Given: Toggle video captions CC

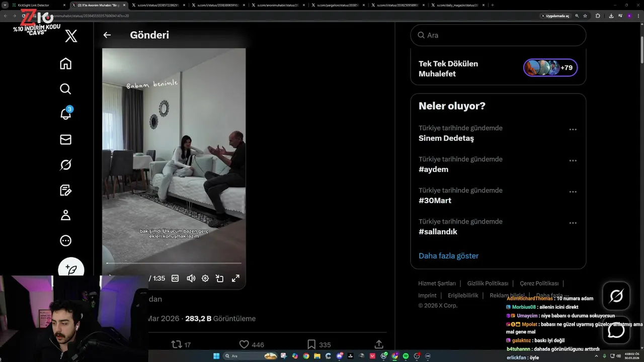Looking at the screenshot, I should tap(175, 278).
